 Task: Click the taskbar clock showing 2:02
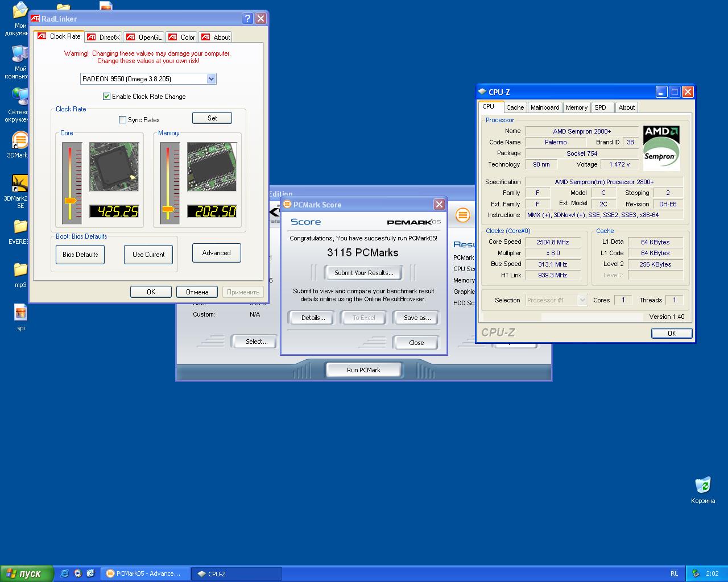pos(712,573)
